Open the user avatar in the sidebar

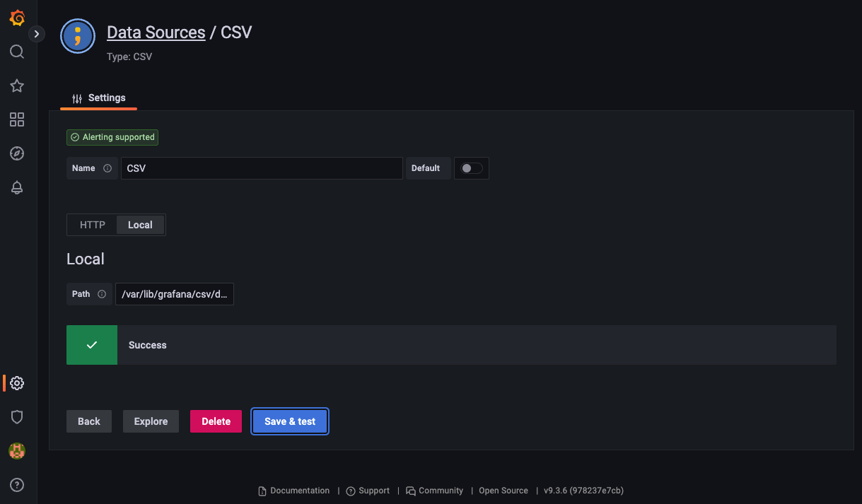coord(17,450)
